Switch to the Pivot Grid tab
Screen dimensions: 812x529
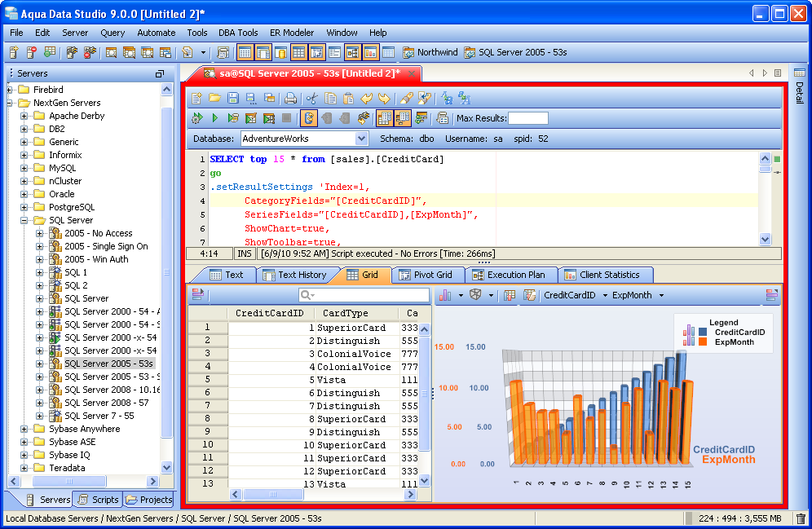click(x=431, y=275)
